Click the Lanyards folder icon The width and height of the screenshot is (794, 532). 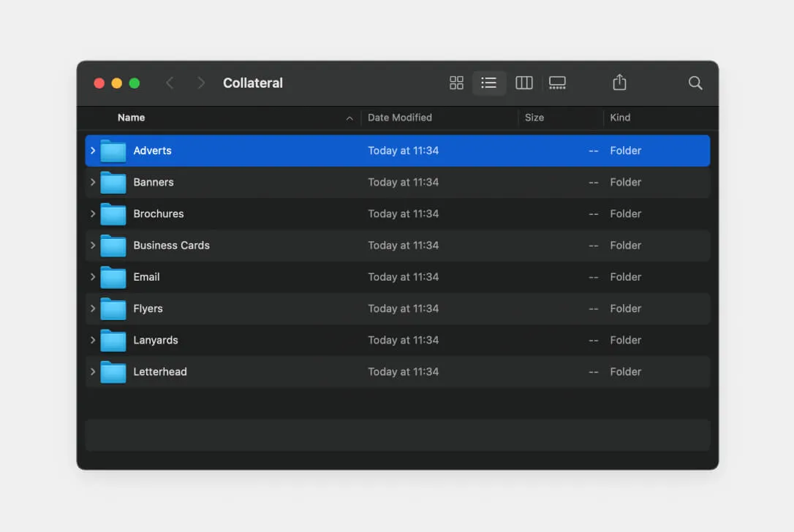click(x=113, y=340)
